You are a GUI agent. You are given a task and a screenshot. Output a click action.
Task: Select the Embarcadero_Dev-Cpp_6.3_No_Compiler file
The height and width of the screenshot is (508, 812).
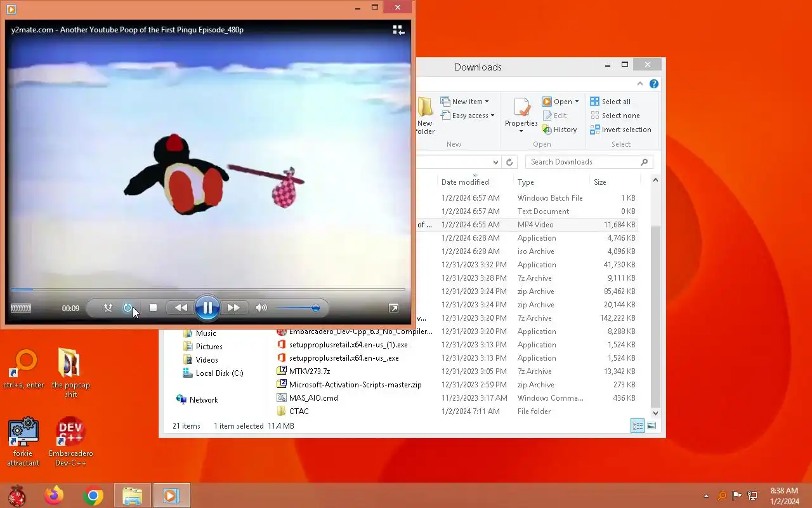(355, 331)
